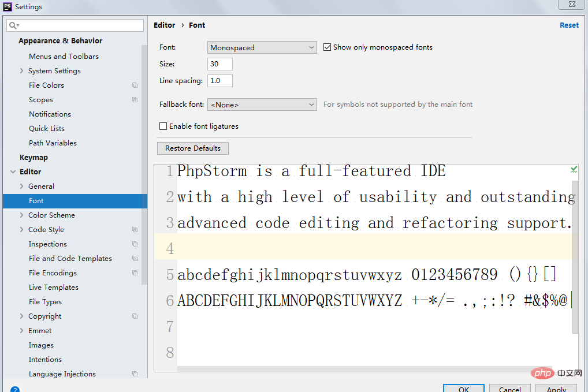
Task: Open File Encodings settings
Action: pos(53,273)
